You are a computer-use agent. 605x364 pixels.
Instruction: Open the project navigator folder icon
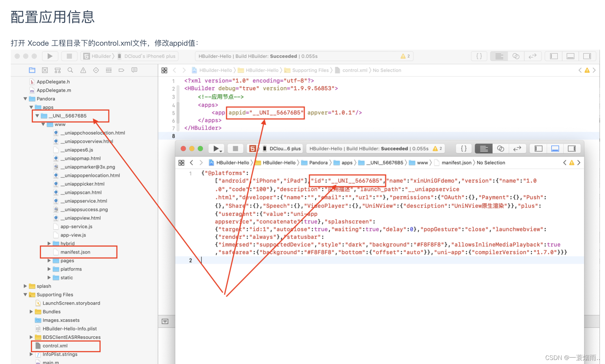pyautogui.click(x=32, y=70)
